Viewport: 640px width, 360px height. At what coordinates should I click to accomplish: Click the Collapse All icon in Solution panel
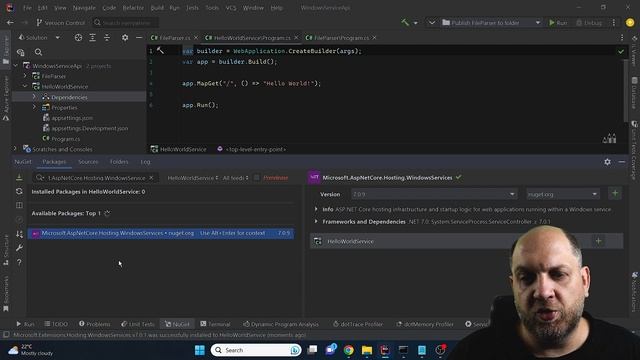pos(107,38)
